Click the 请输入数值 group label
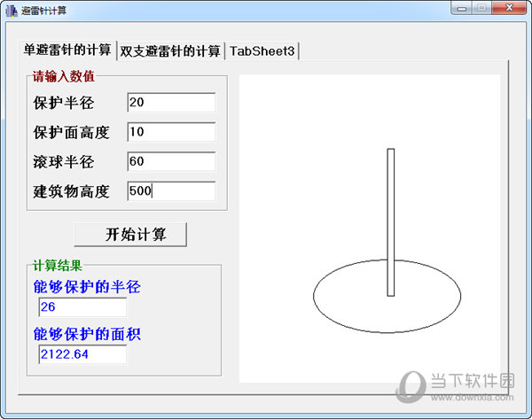This screenshot has width=532, height=419. click(64, 76)
